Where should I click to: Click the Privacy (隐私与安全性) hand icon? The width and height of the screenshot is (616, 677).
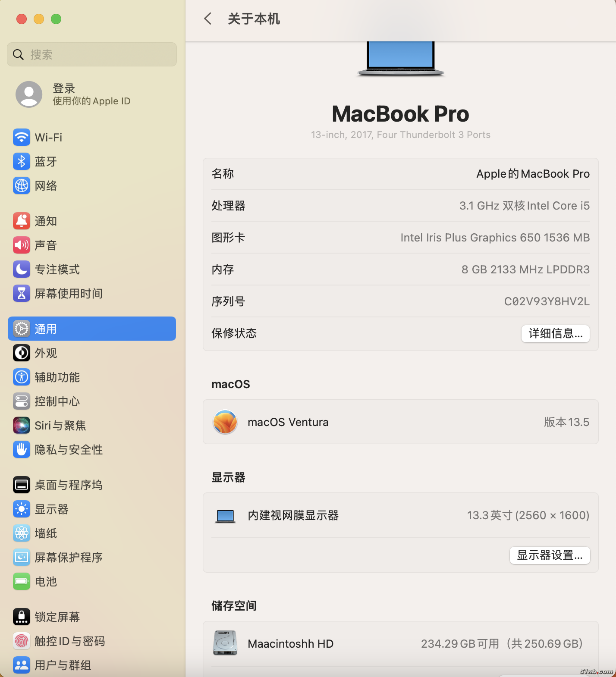[x=22, y=450]
